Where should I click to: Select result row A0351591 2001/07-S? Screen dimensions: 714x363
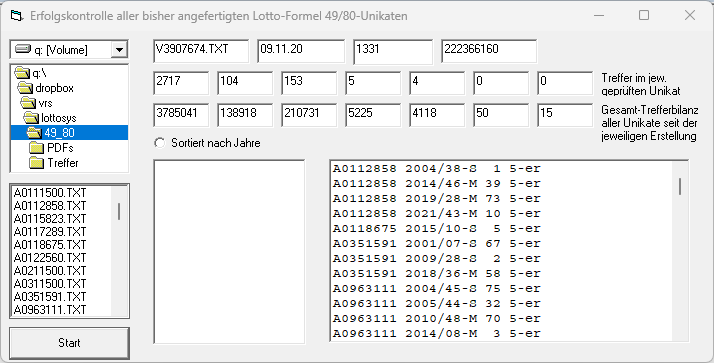502,244
